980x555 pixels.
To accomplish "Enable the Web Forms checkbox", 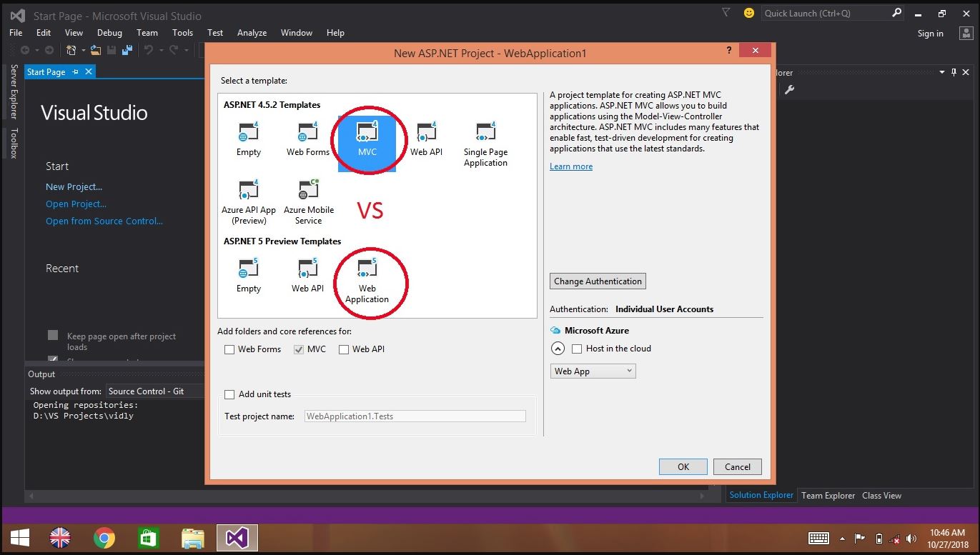I will coord(229,349).
